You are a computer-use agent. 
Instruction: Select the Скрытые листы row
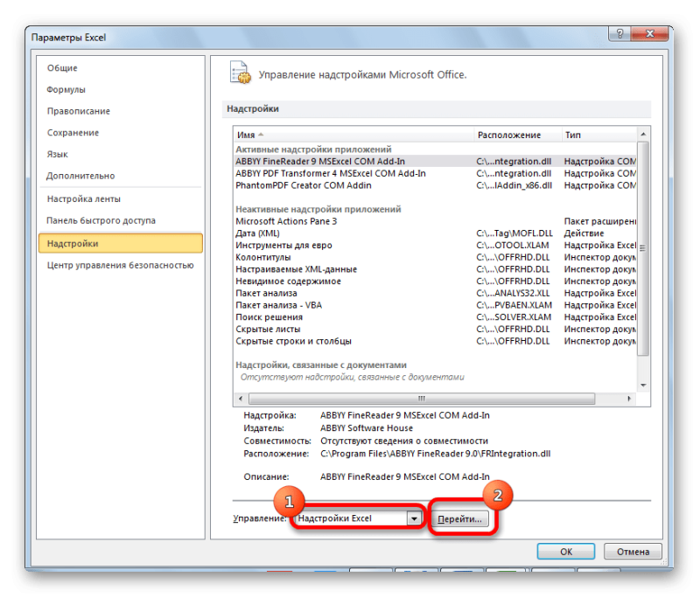coord(435,329)
